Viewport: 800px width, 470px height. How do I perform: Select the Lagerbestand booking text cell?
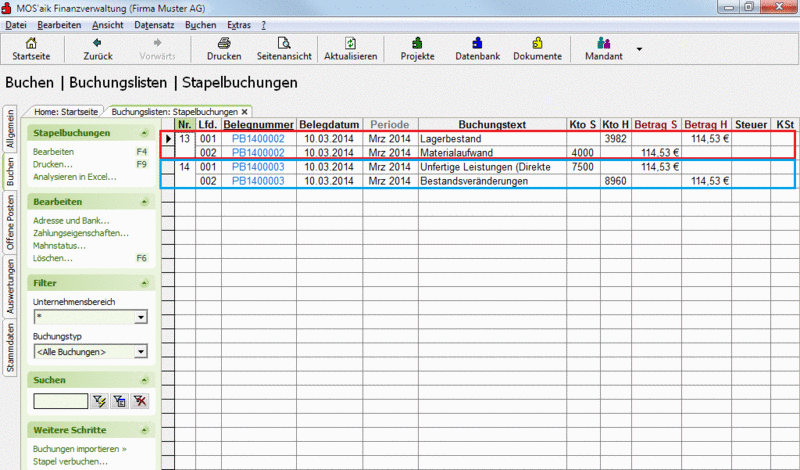(492, 139)
